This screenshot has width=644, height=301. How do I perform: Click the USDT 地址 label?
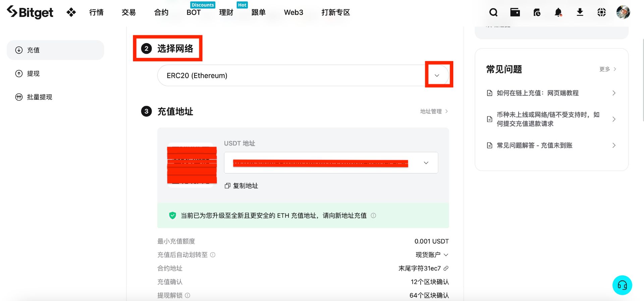coord(239,143)
